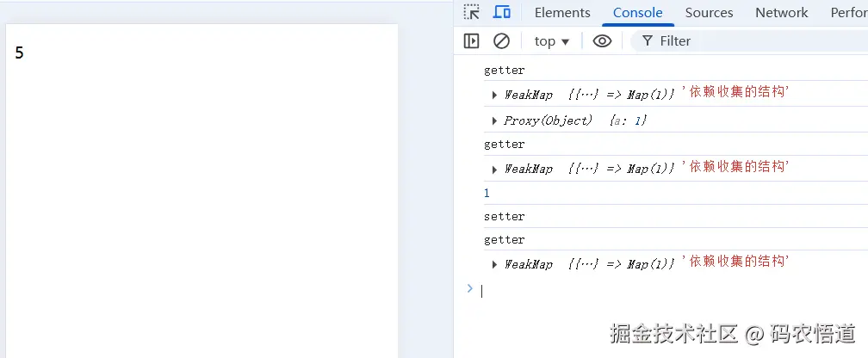Expand the Proxy(Object) entry
The height and width of the screenshot is (358, 868).
tap(495, 120)
